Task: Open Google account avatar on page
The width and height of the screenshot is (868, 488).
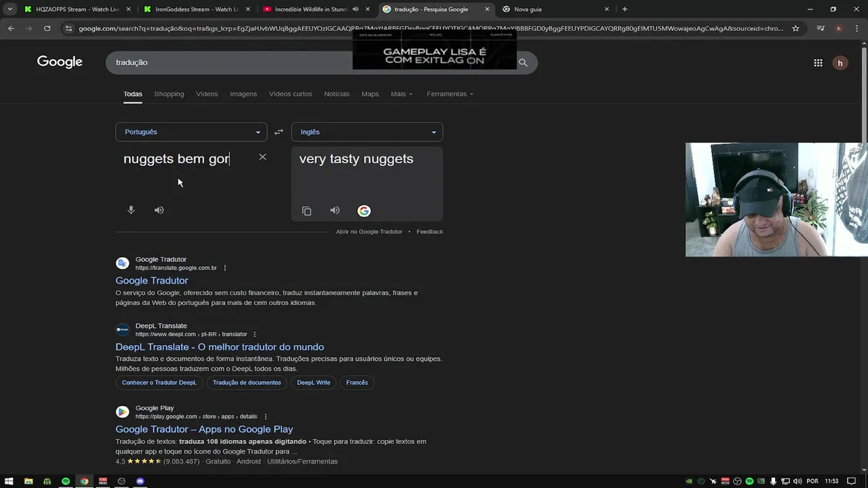Action: coord(840,63)
